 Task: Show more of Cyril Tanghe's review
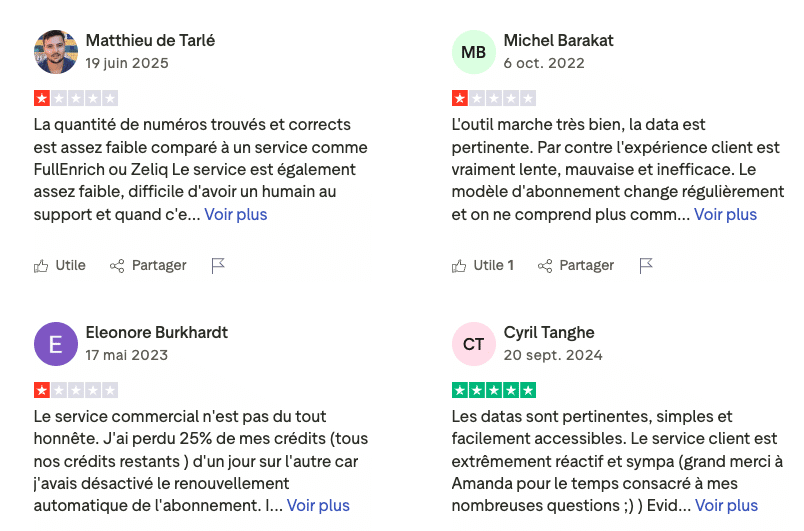pyautogui.click(x=726, y=506)
